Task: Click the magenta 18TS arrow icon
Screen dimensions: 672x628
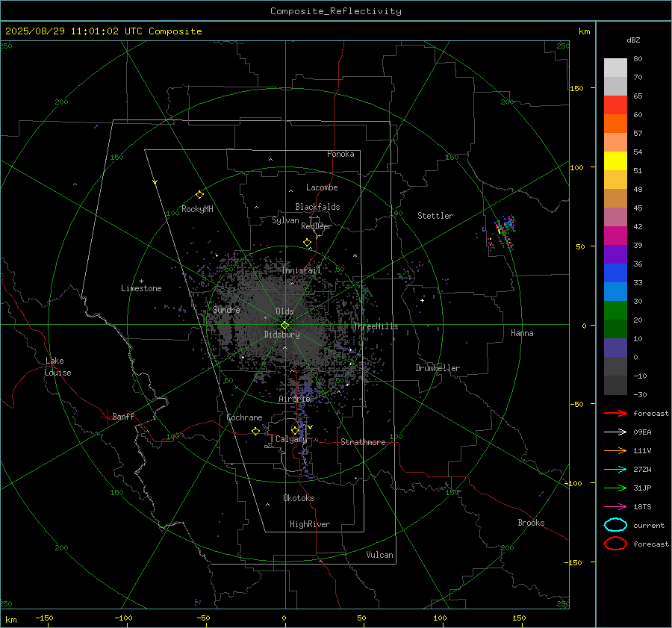Action: point(615,507)
